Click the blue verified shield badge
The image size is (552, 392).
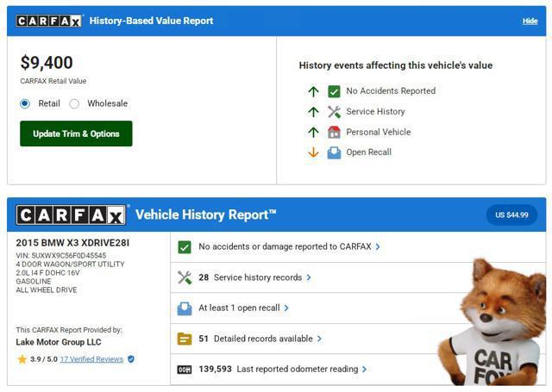coord(131,359)
